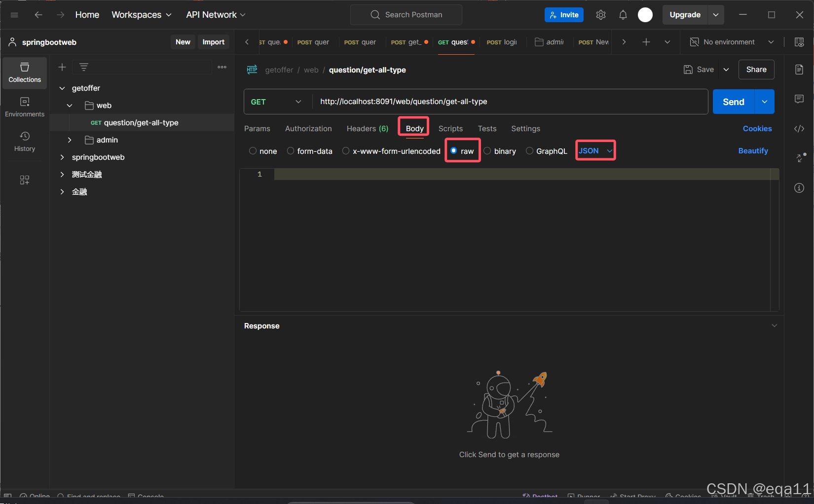Open the GET method dropdown

[x=276, y=102]
